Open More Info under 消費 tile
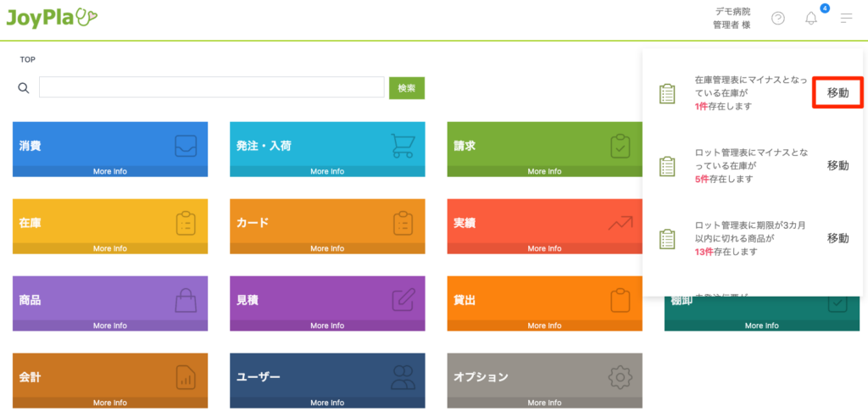 pos(110,171)
